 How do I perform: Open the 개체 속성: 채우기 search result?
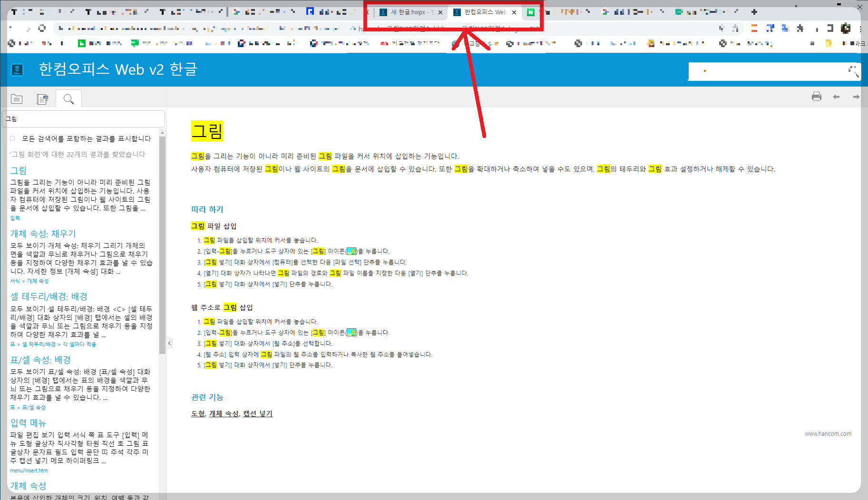click(x=43, y=234)
